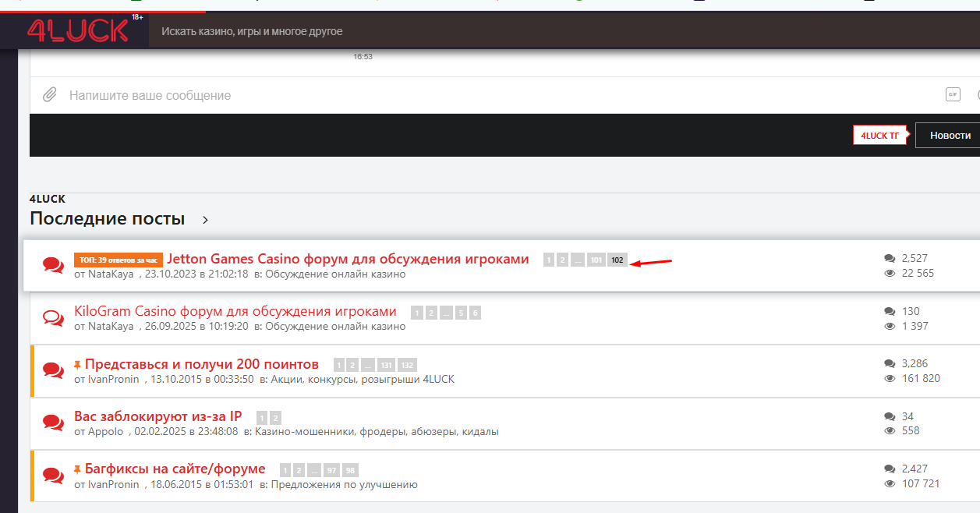Click the 4LUCK logo in header

click(x=78, y=30)
